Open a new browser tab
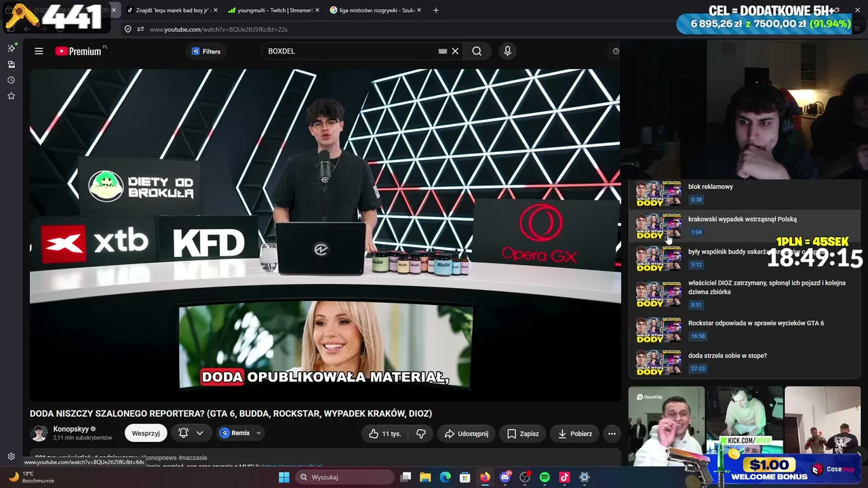 [x=436, y=10]
